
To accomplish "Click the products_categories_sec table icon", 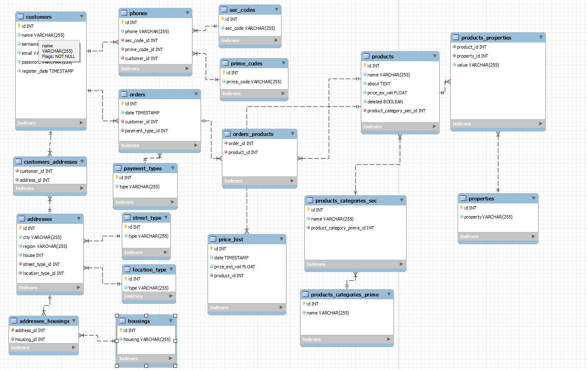I will [x=310, y=200].
